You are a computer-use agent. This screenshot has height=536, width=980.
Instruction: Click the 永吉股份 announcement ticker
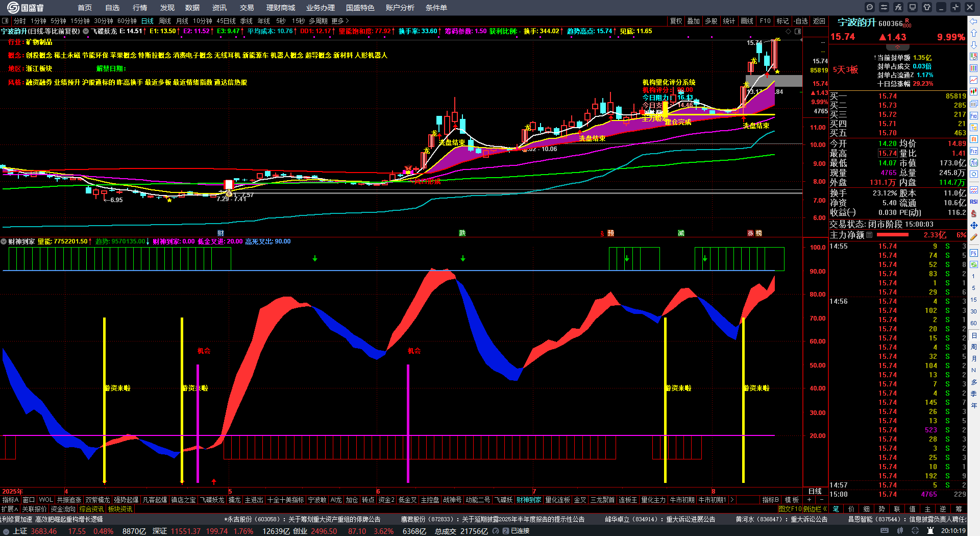[x=302, y=519]
